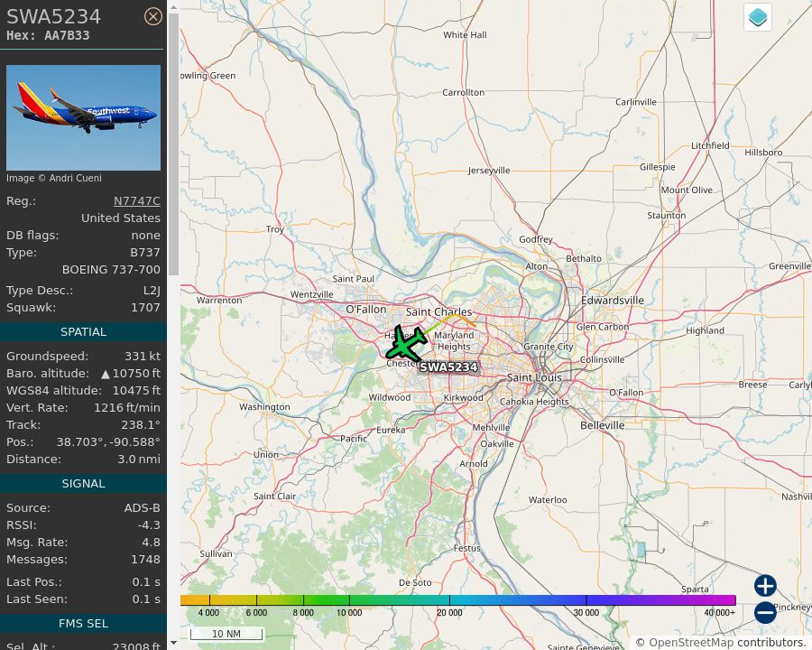Expand the FMS SEL section

coord(83,623)
